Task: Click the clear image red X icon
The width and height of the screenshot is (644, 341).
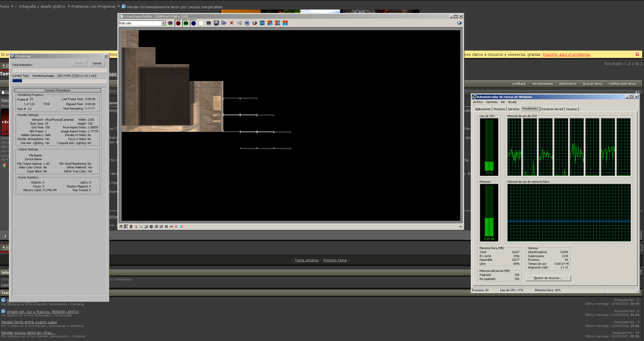Action: [x=231, y=23]
